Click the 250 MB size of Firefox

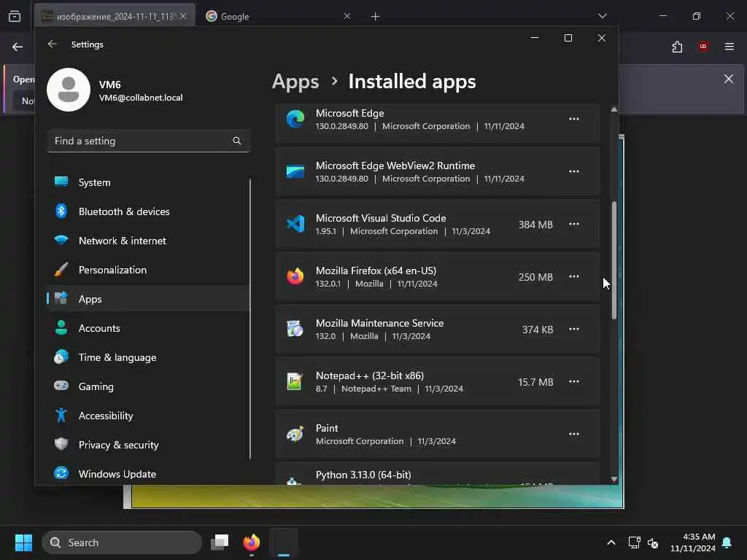(x=535, y=276)
